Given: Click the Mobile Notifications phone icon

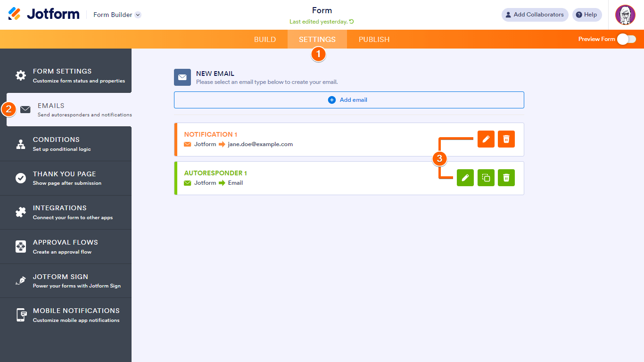Looking at the screenshot, I should pos(21,315).
